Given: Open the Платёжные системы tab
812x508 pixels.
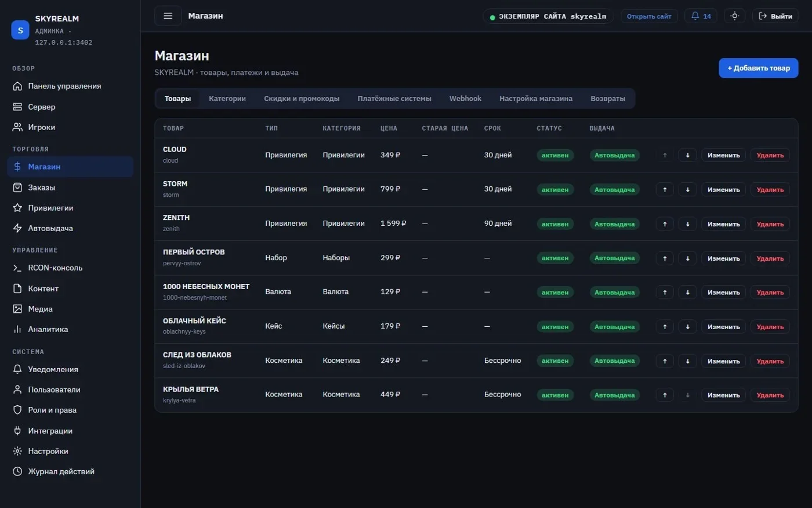Looking at the screenshot, I should pos(394,99).
